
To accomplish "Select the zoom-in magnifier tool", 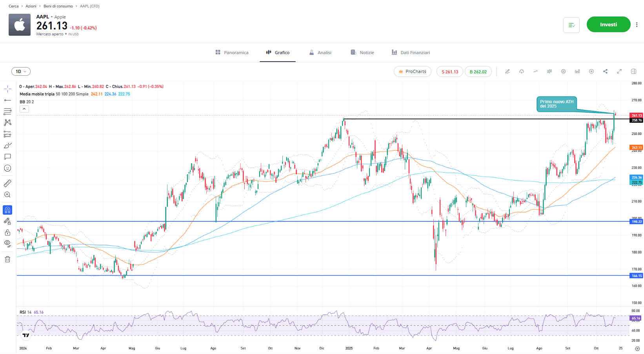I will 7,195.
